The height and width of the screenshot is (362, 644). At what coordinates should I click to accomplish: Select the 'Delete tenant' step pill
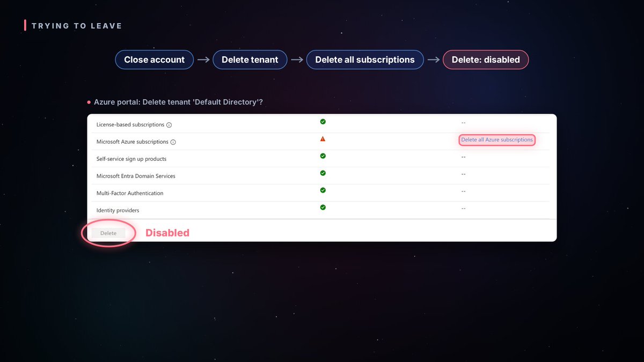[250, 60]
